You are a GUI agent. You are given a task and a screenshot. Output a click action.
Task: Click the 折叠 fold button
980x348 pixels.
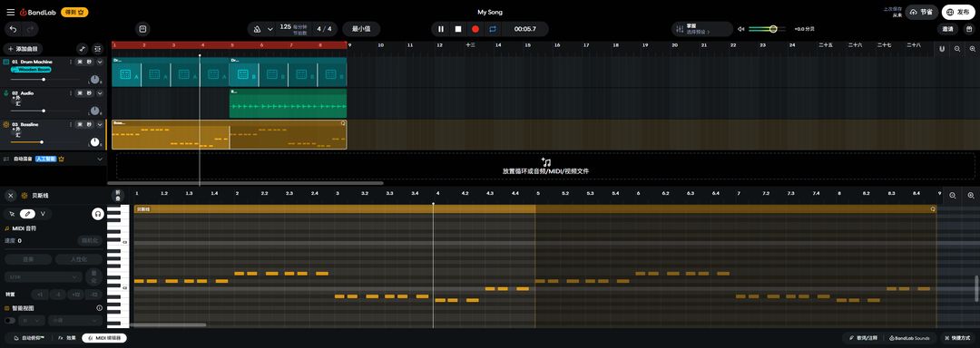(x=117, y=196)
